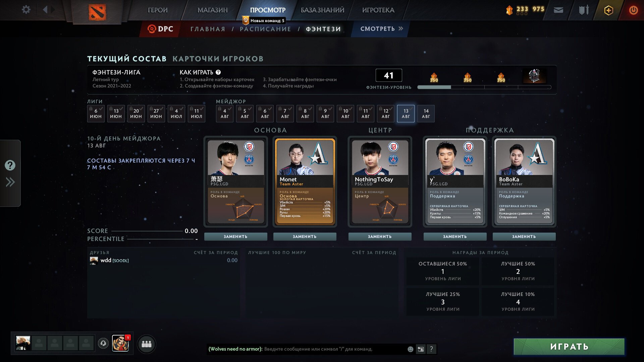
Task: Click the question mark beside Как играть
Action: [x=218, y=72]
